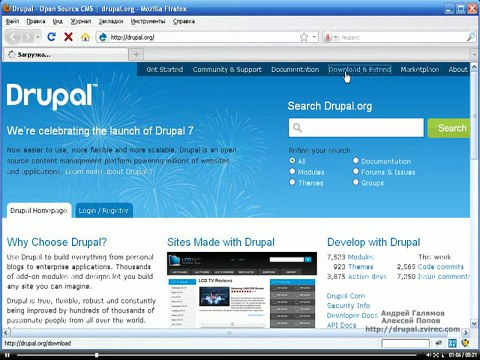Click the volume speaker icon in player
480x360 pixels.
[x=428, y=355]
